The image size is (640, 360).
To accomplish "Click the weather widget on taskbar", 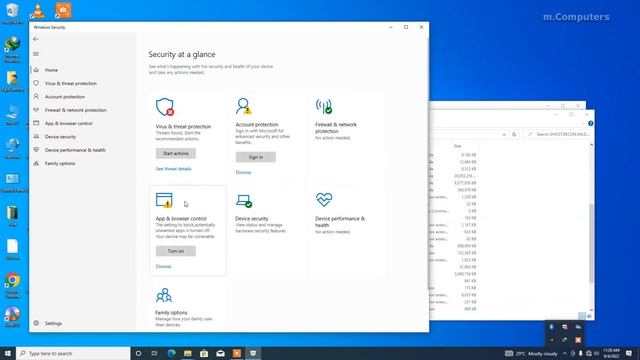I will (x=531, y=353).
